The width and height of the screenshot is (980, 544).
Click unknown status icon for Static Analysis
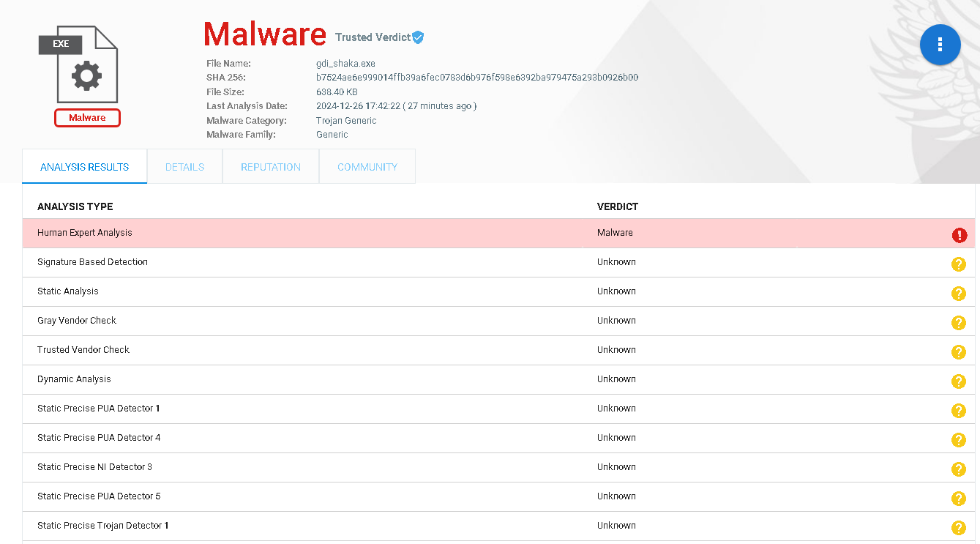[x=958, y=294]
